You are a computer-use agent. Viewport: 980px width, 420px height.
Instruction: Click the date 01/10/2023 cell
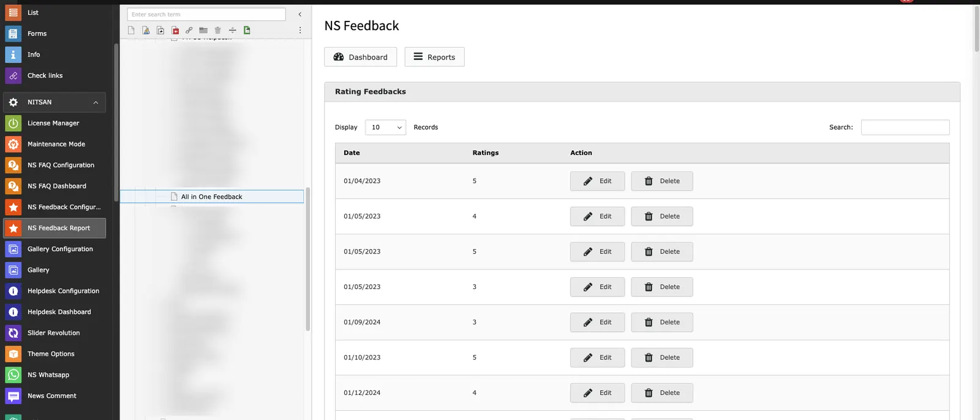click(x=362, y=358)
